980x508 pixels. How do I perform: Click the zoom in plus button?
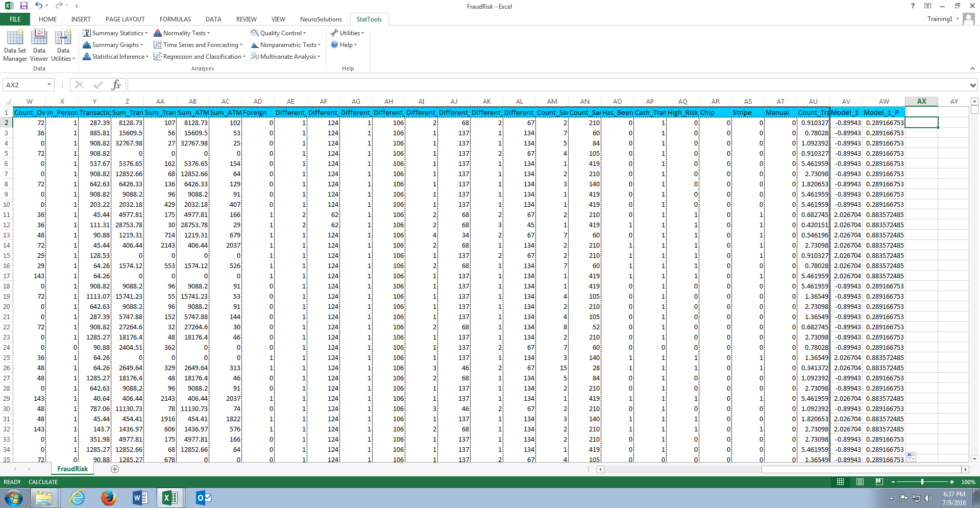952,482
